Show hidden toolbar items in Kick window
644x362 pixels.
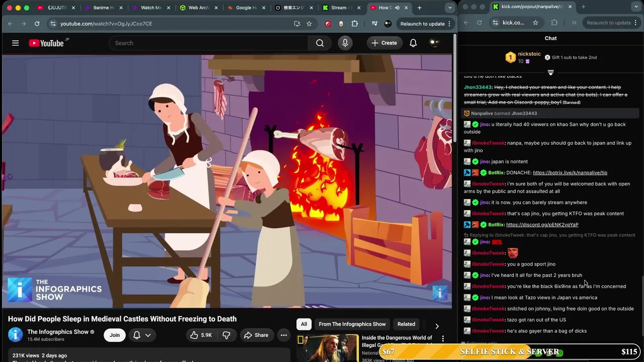click(x=574, y=23)
